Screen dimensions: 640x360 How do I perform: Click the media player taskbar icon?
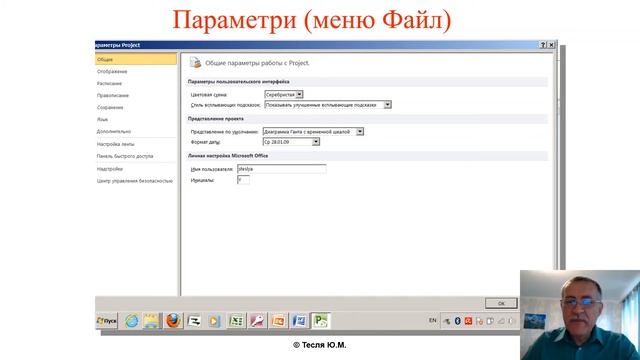coord(213,321)
